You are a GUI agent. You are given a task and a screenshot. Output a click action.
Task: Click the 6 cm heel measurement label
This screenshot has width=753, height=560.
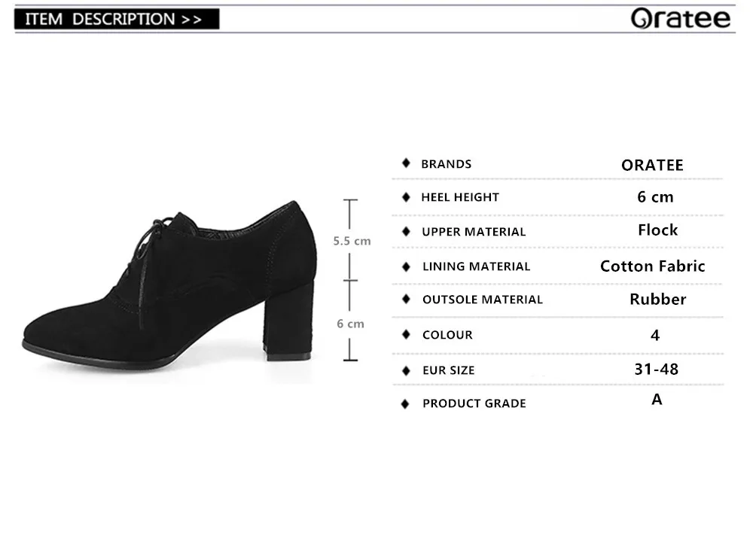tap(351, 324)
